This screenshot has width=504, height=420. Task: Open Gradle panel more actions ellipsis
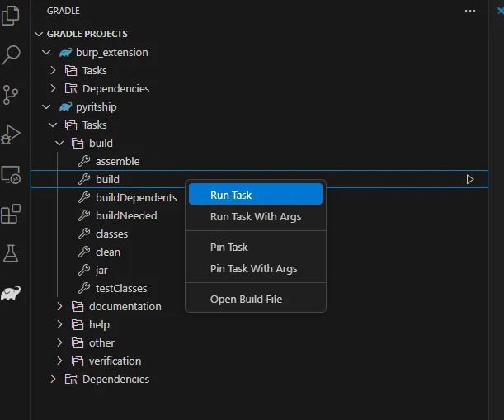470,11
